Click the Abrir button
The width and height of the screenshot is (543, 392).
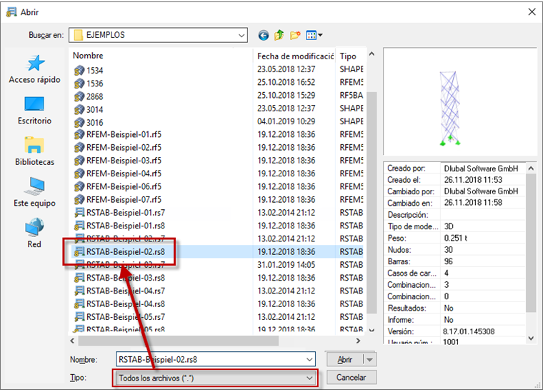tap(345, 360)
